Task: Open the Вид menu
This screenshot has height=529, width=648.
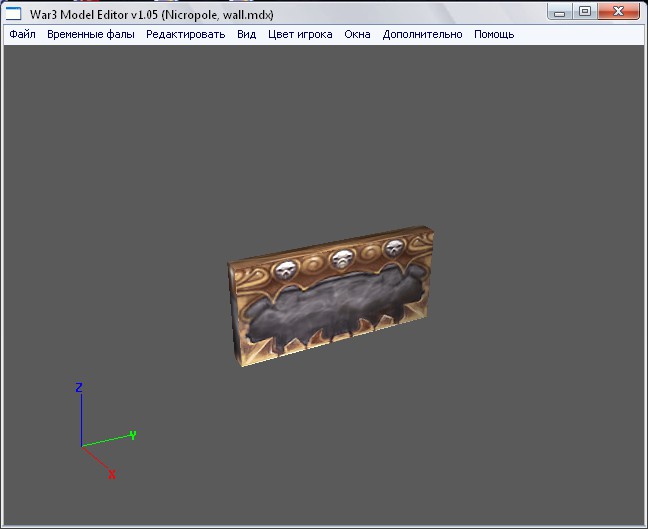Action: (x=247, y=34)
